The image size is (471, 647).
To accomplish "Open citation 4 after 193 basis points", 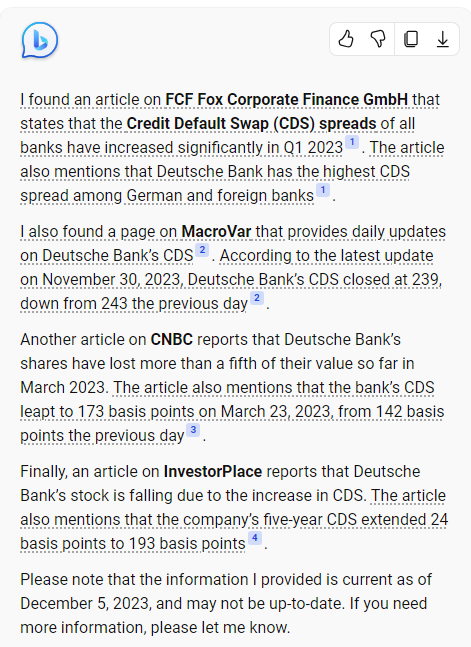I will point(255,538).
